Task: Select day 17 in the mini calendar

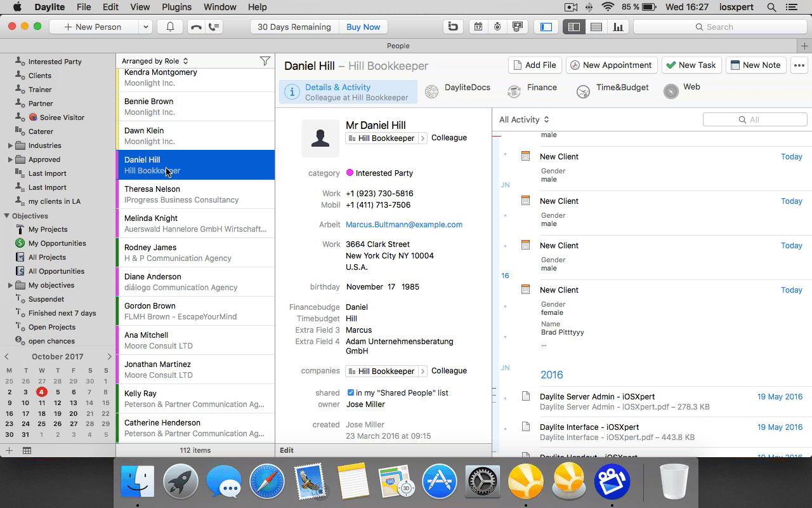Action: click(25, 413)
